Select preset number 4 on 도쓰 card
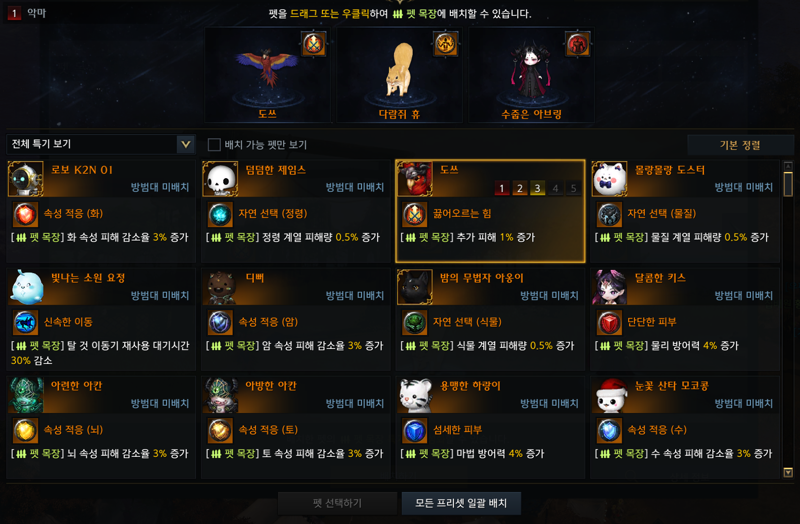 (x=555, y=188)
